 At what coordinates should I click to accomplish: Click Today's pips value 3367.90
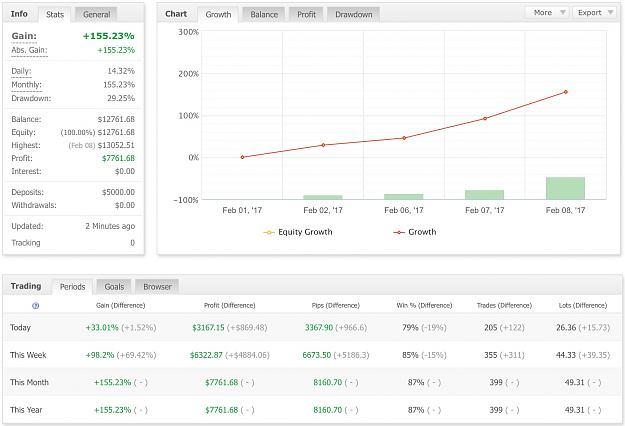(x=319, y=328)
